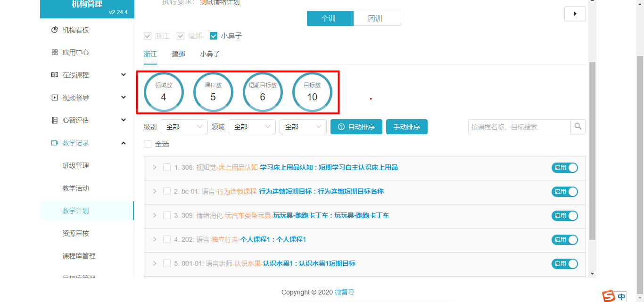The height and width of the screenshot is (302, 644).
Task: Click the 机构看板 pie chart icon
Action: (x=54, y=30)
